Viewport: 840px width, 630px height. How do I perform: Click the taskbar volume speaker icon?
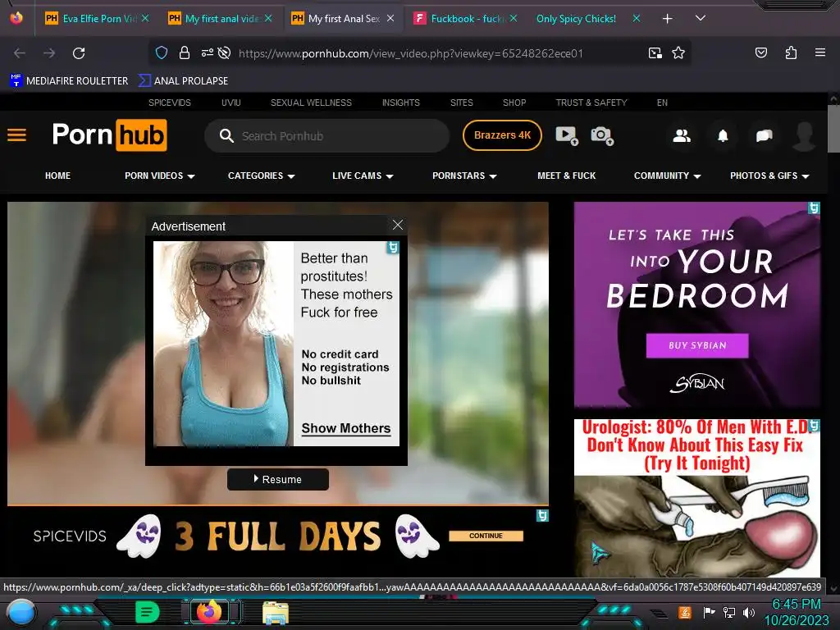click(748, 612)
